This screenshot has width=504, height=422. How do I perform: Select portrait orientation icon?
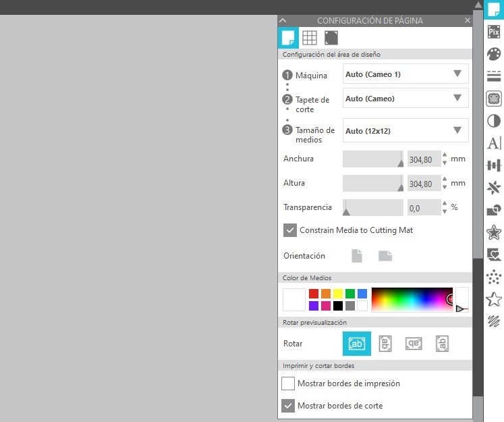pos(357,256)
